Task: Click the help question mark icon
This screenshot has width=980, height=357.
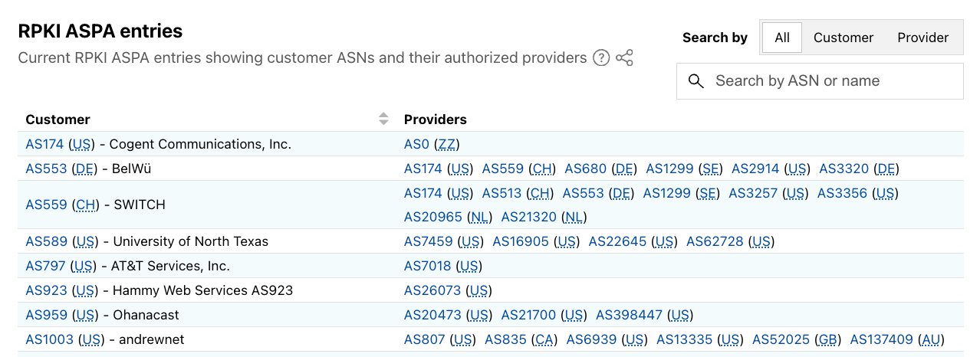Action: (x=601, y=58)
